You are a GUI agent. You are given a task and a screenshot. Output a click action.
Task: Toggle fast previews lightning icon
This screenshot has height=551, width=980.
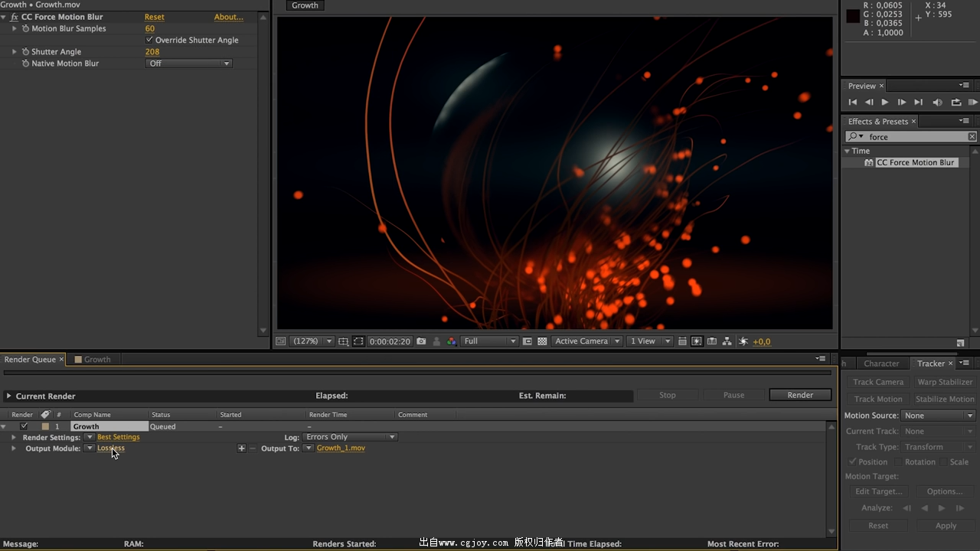(697, 341)
